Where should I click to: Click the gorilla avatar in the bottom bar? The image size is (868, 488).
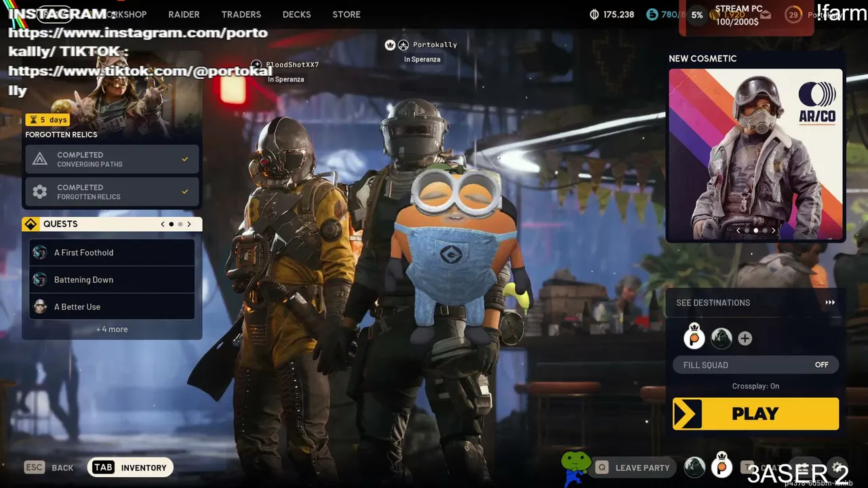[x=694, y=467]
